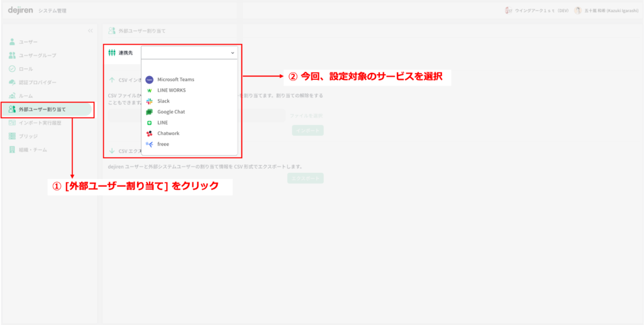Image resolution: width=644 pixels, height=325 pixels.
Task: Click the ファイルを選択 link
Action: 306,116
